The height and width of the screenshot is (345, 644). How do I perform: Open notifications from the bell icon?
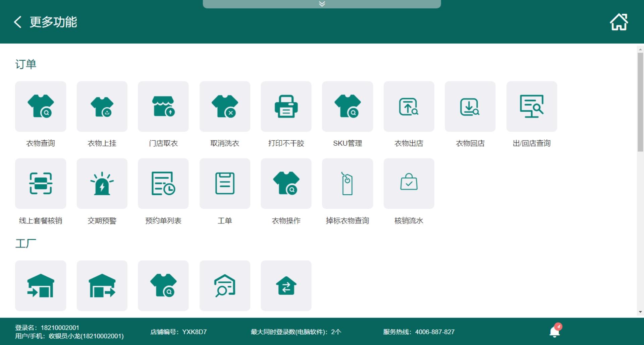click(555, 331)
